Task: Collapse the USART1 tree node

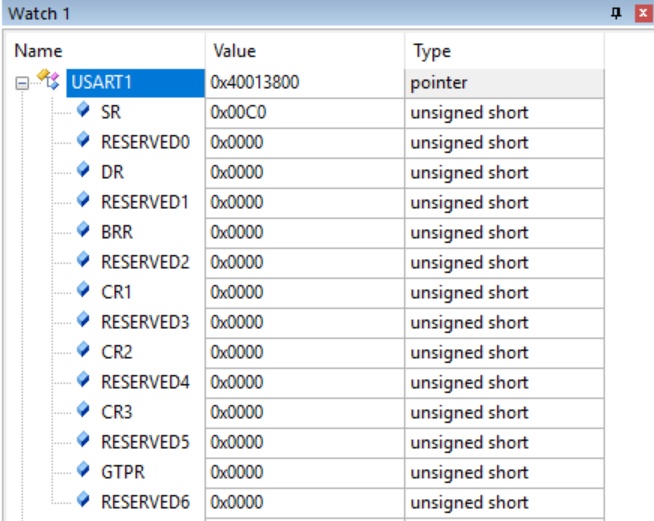Action: (22, 83)
